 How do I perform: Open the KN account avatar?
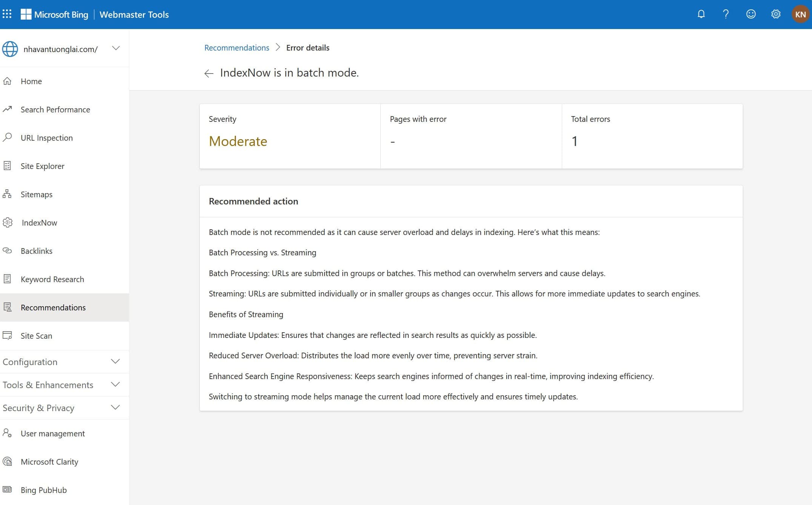[800, 14]
